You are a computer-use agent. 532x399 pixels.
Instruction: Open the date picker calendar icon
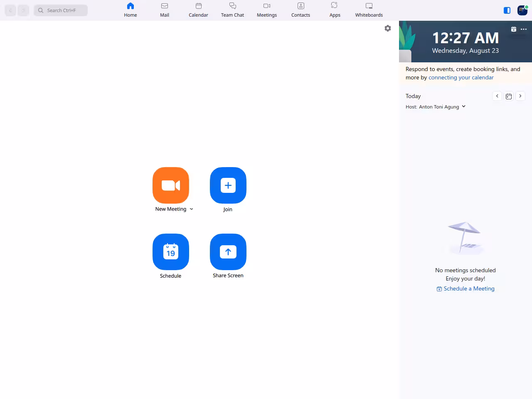coord(509,96)
